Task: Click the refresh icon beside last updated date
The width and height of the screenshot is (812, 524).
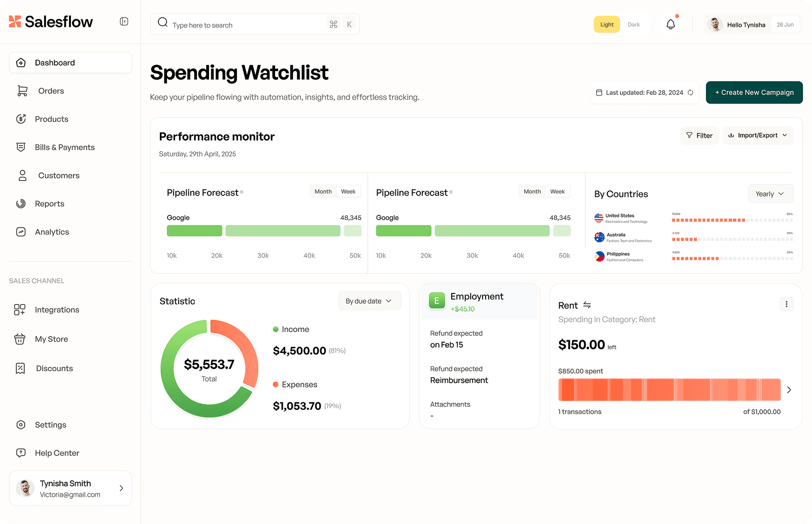Action: (690, 92)
